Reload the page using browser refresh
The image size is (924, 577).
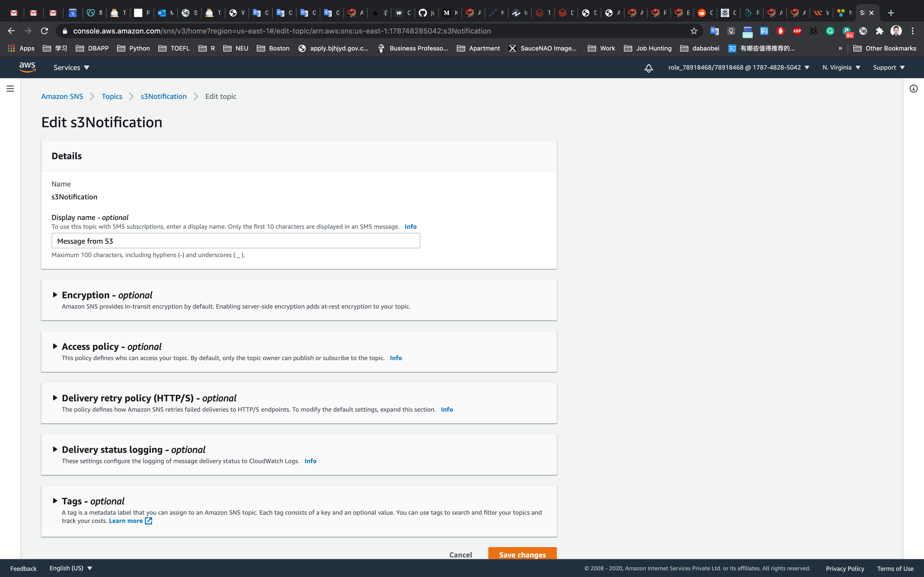tap(44, 31)
